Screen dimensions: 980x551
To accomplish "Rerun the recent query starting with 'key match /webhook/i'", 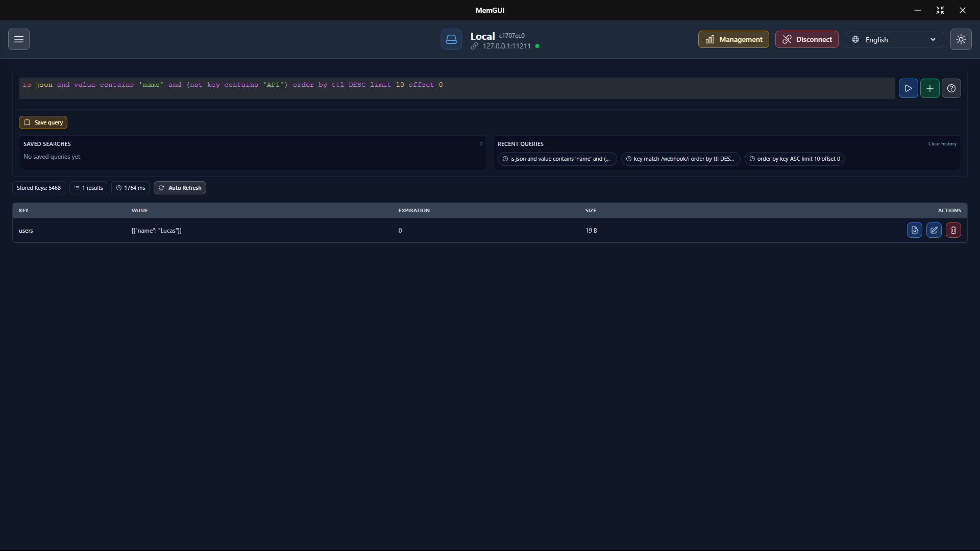I will coord(680,159).
